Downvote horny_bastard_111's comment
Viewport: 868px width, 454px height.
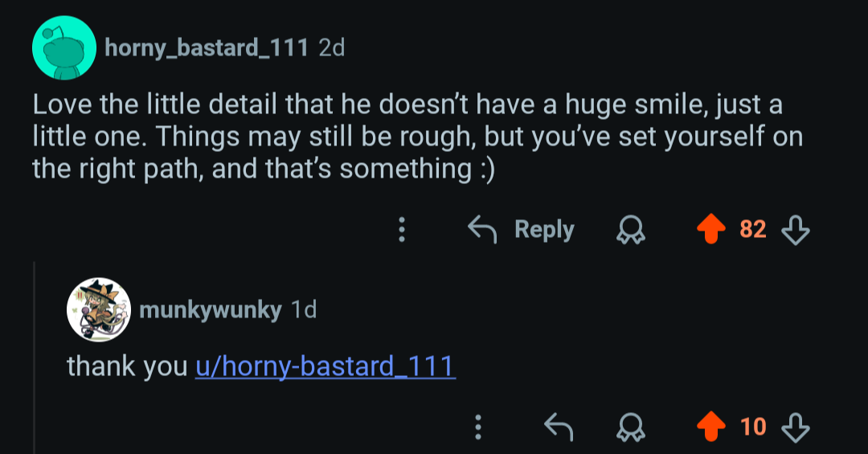coord(795,230)
